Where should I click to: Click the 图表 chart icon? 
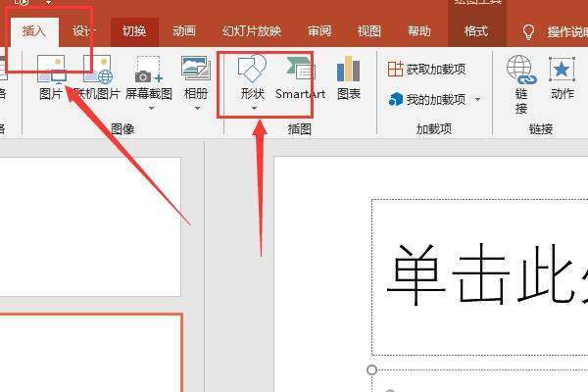coord(348,70)
